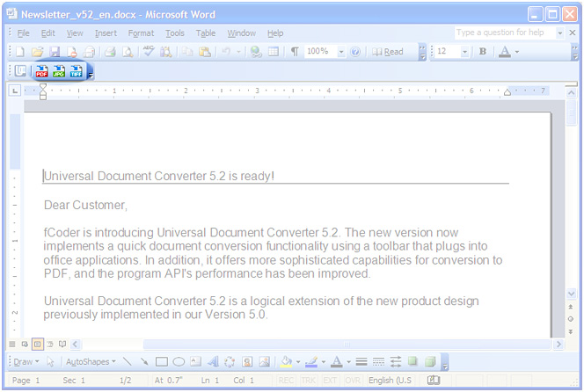Switch to Web Layout view
The image size is (584, 392).
tap(25, 344)
